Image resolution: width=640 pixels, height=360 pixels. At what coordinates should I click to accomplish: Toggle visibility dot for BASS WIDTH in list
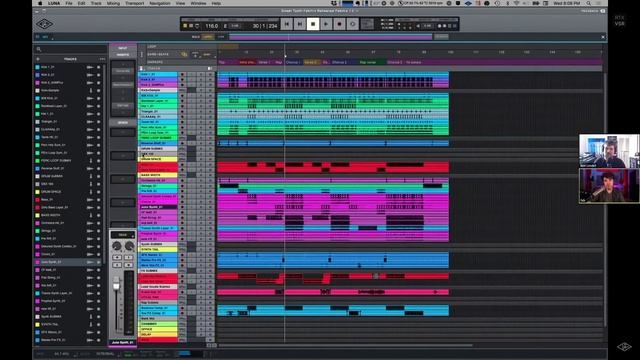pyautogui.click(x=98, y=215)
